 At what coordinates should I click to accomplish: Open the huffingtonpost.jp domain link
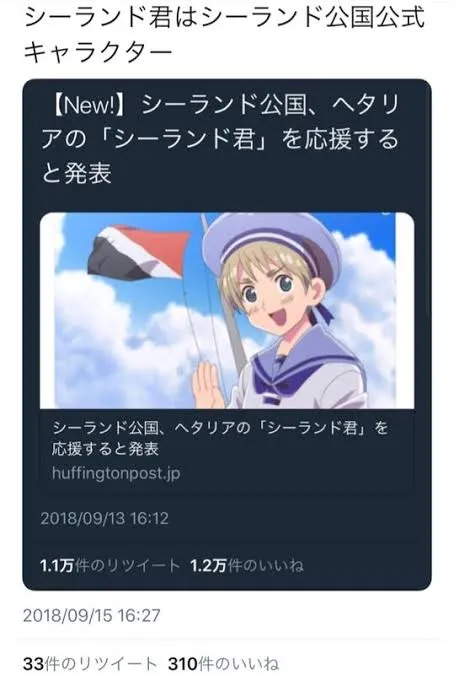[x=116, y=473]
